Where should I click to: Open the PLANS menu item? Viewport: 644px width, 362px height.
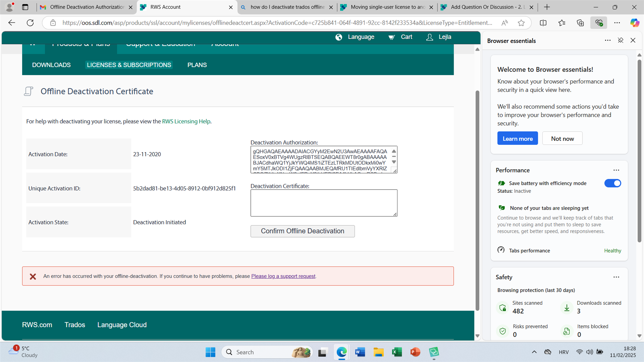[x=197, y=65]
